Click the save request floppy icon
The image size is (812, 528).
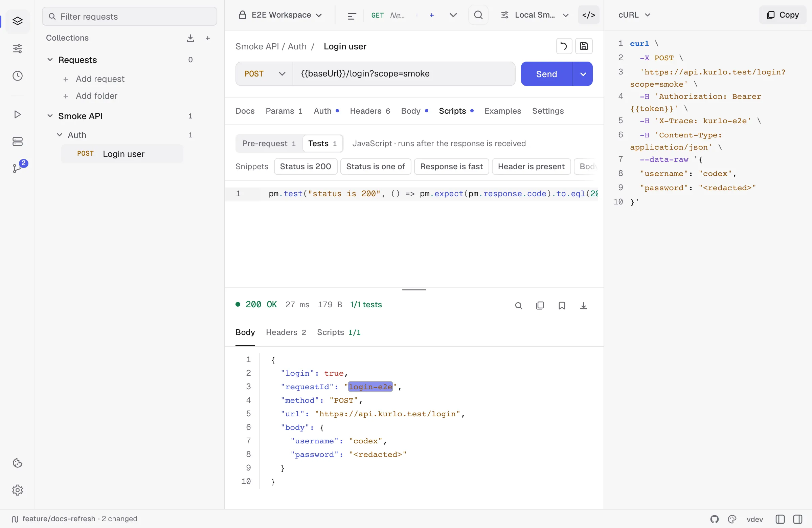tap(584, 46)
